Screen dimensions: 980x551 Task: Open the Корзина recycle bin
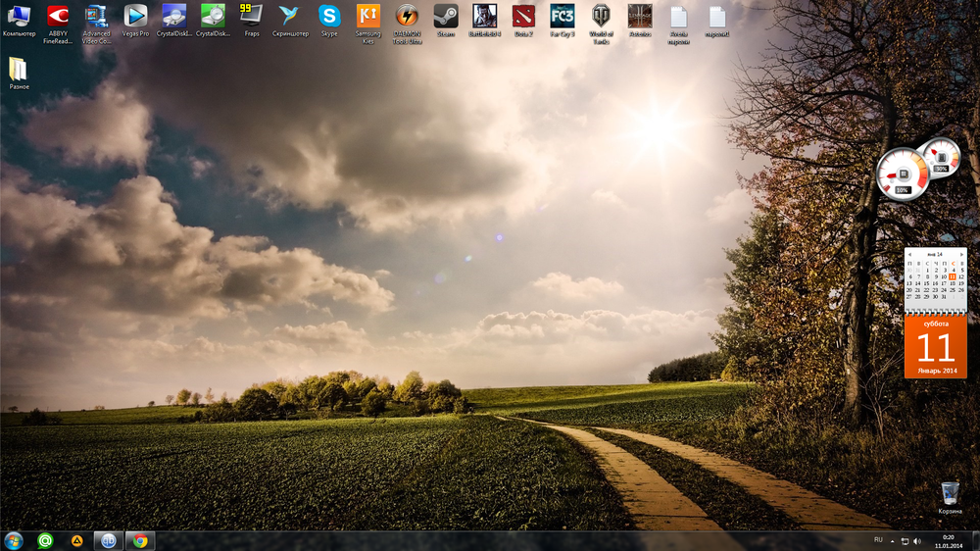pos(950,494)
